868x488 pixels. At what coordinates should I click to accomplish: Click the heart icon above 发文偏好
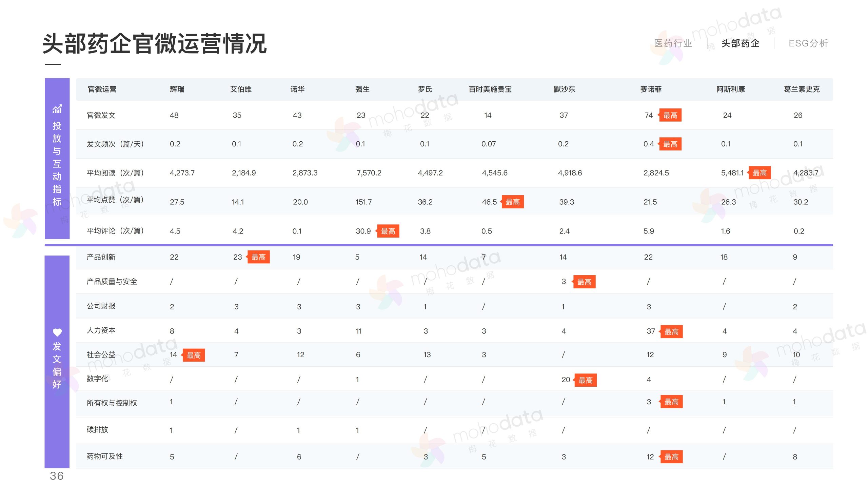(57, 332)
